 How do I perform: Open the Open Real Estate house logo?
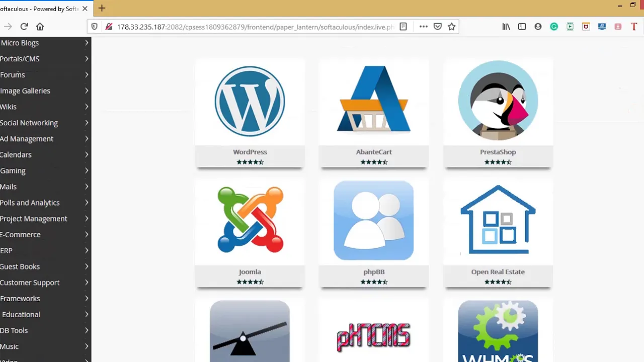tap(498, 219)
